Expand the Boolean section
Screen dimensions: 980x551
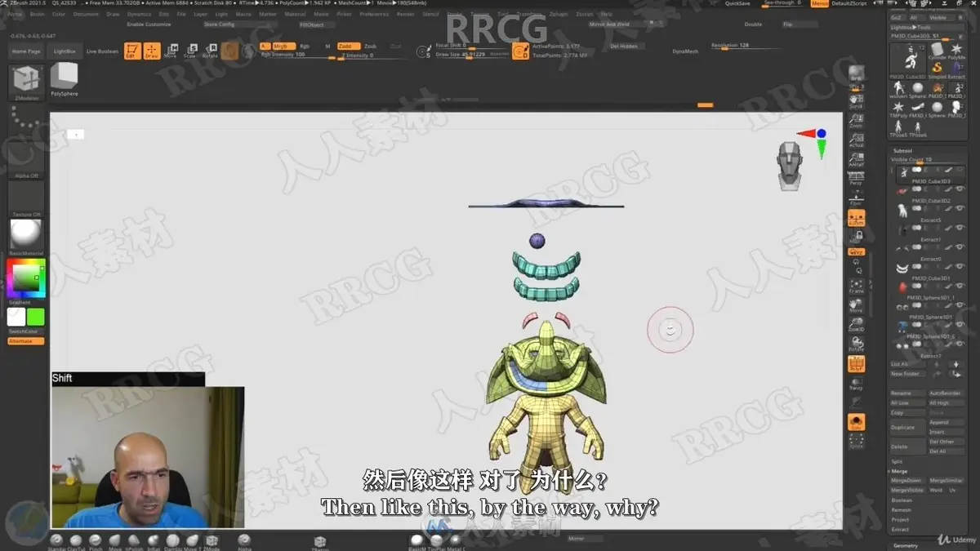pyautogui.click(x=902, y=500)
